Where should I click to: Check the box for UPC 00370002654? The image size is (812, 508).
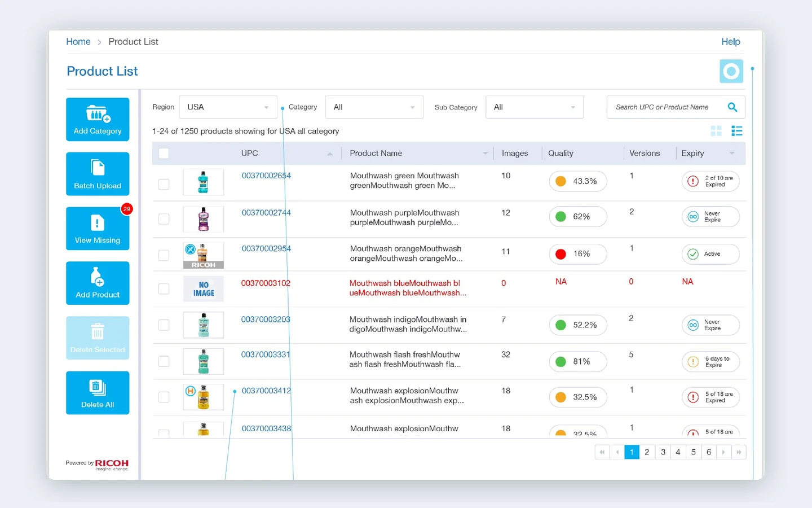pos(164,184)
